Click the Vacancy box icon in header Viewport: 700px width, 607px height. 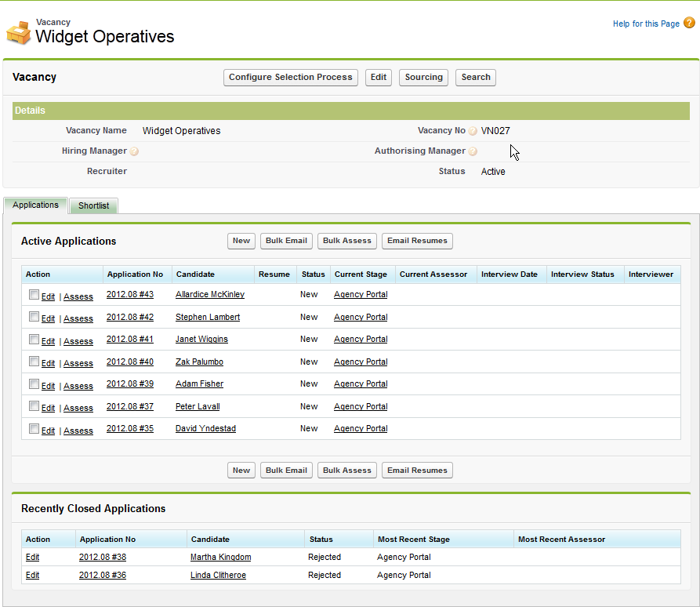(x=18, y=33)
